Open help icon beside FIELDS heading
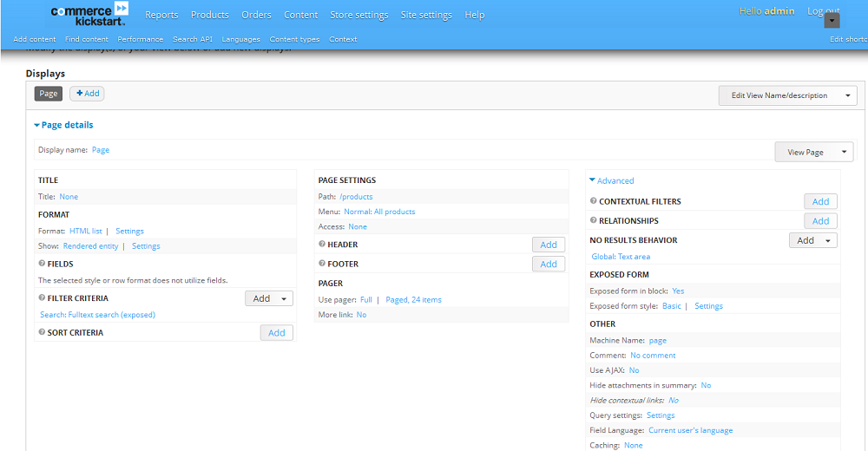This screenshot has width=868, height=451. point(42,264)
